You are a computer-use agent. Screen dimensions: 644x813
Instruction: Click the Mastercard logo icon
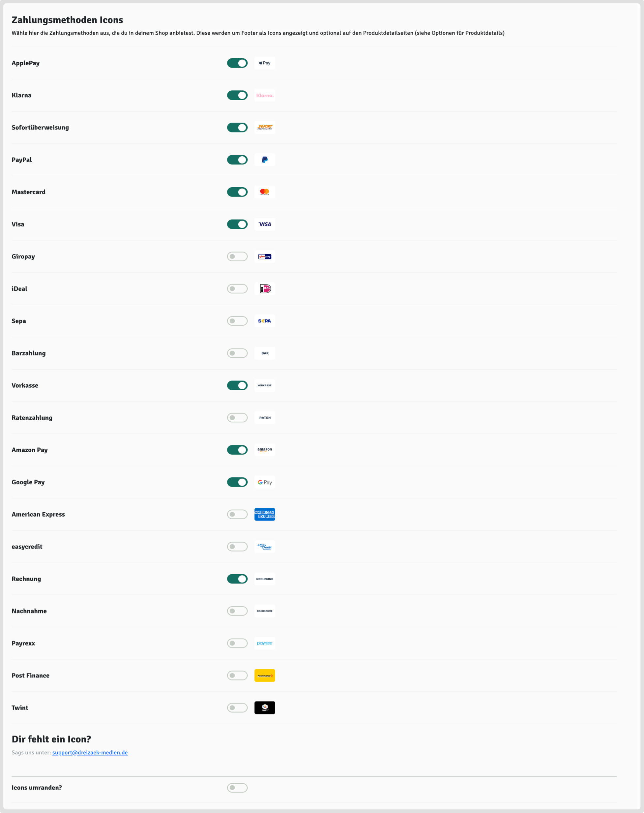click(264, 192)
